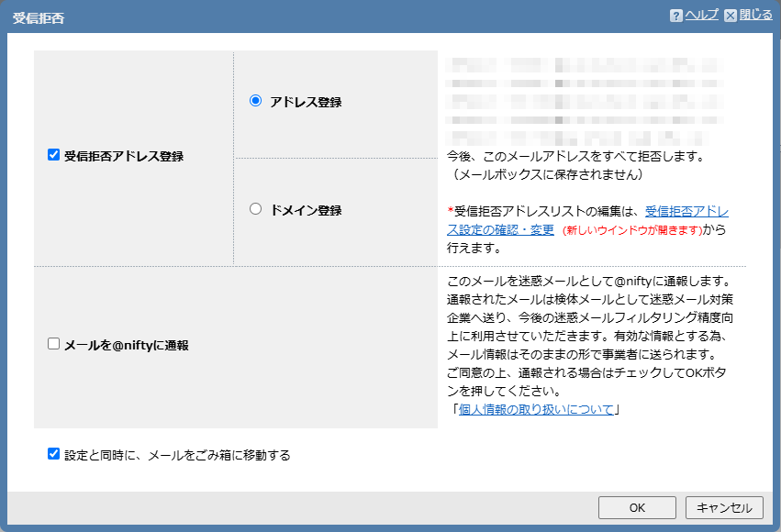The image size is (781, 532).
Task: Click the 受信拒否 dialog title
Action: click(x=39, y=17)
